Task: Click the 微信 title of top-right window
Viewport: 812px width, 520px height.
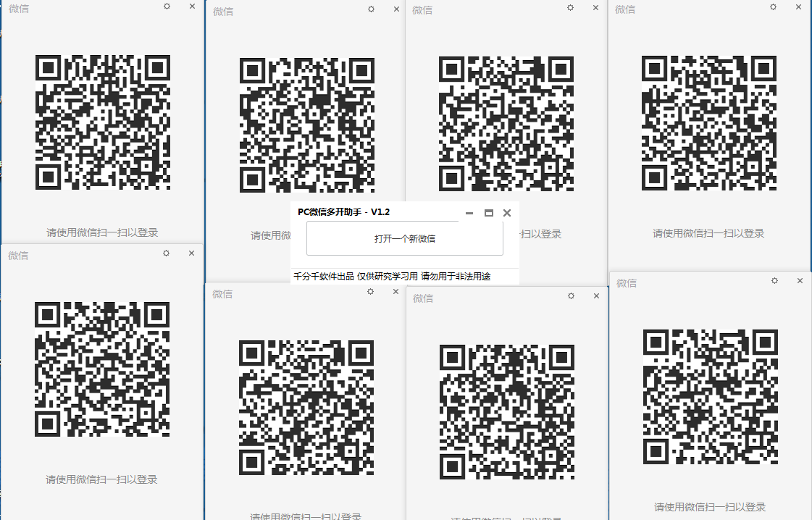Action: click(625, 9)
